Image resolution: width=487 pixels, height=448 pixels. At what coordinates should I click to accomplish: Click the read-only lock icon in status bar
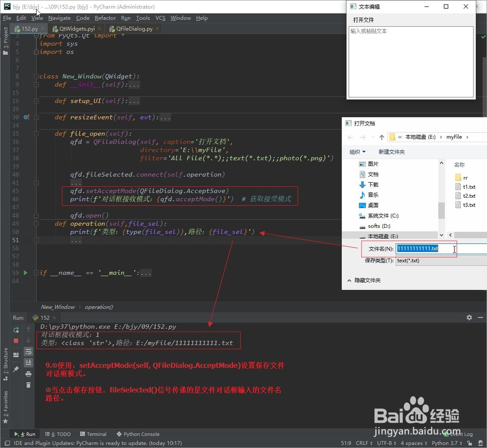469,443
